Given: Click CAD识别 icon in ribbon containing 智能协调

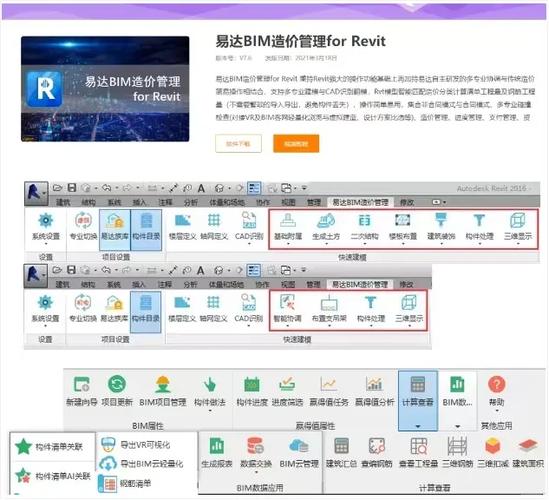Looking at the screenshot, I should point(249,302).
